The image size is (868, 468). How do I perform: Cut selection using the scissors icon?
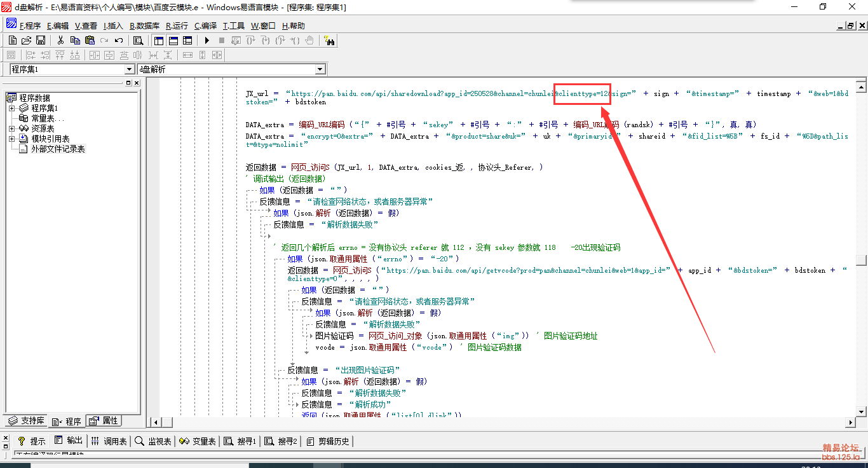tap(61, 40)
